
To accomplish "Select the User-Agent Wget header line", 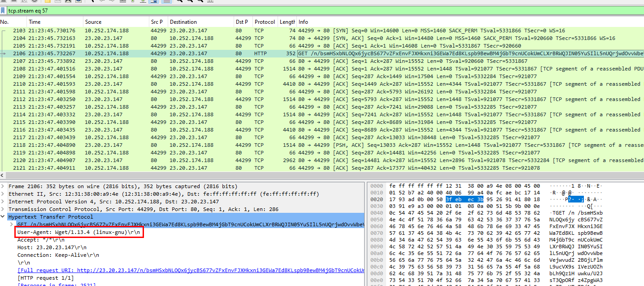I will (79, 232).
